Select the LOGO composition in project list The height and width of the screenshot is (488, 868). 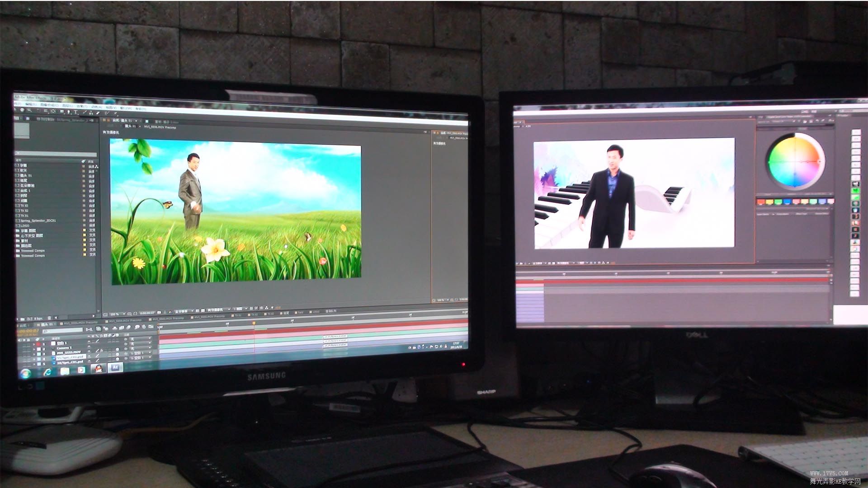pos(24,226)
